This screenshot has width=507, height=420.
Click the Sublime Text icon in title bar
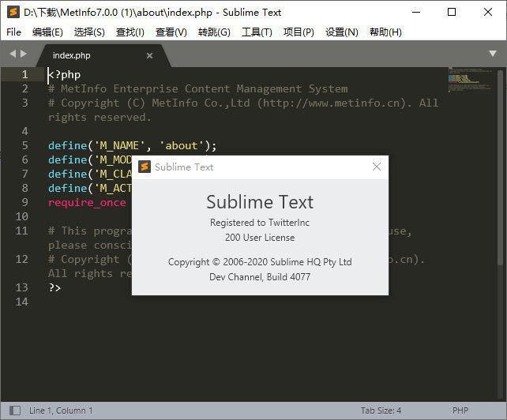[x=13, y=12]
